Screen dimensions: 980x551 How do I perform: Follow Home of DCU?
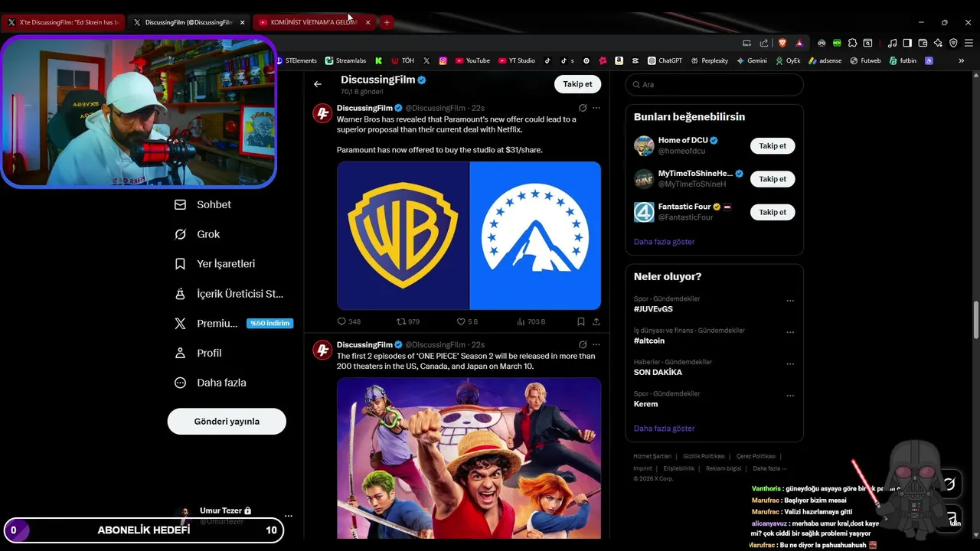[773, 145]
